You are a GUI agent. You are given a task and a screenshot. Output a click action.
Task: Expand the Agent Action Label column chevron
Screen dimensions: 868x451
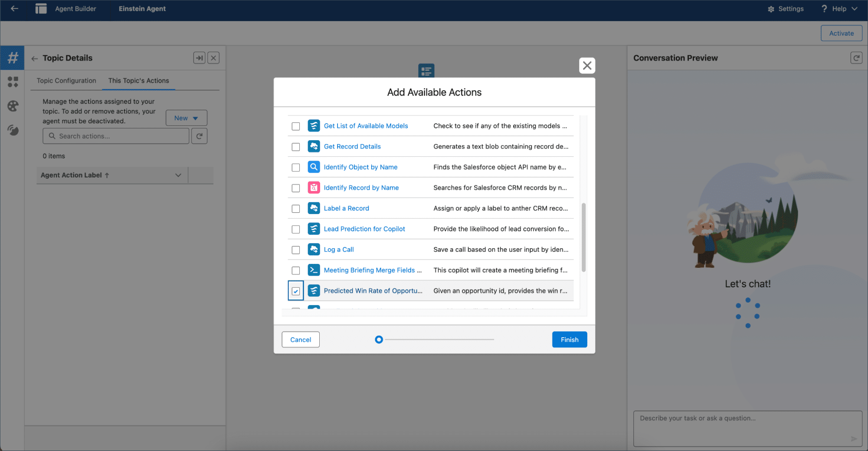click(x=178, y=175)
